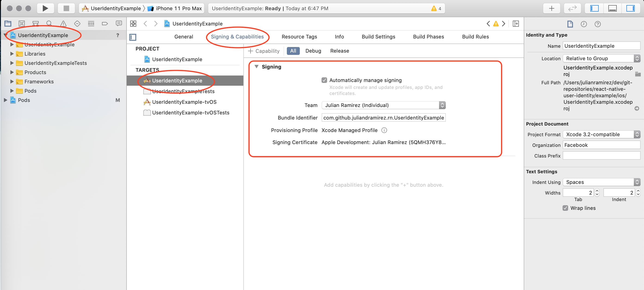Select the All configuration filter
This screenshot has width=644, height=290.
coord(293,51)
